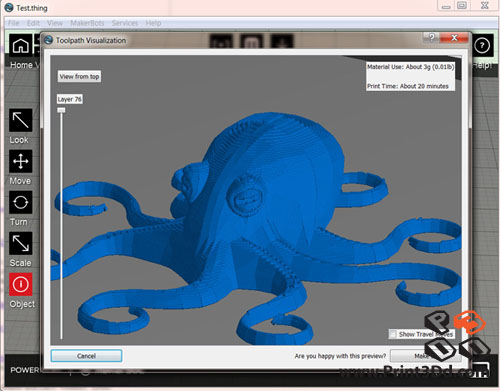Click the 'Are you happy with this preview?' text

[340, 356]
